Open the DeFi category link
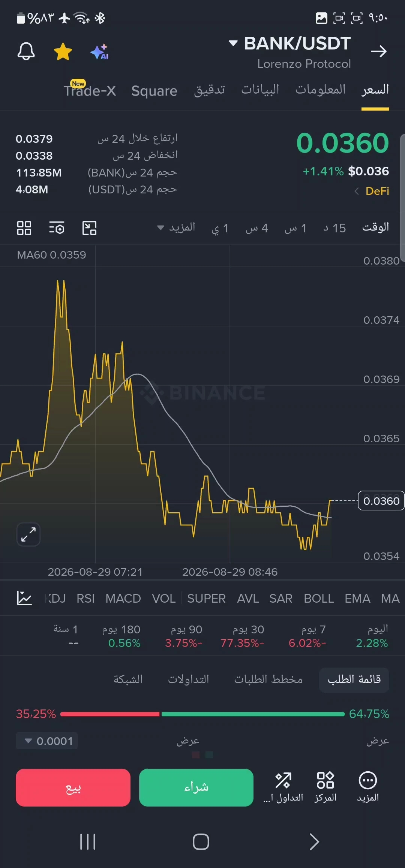This screenshot has width=405, height=868. (372, 191)
